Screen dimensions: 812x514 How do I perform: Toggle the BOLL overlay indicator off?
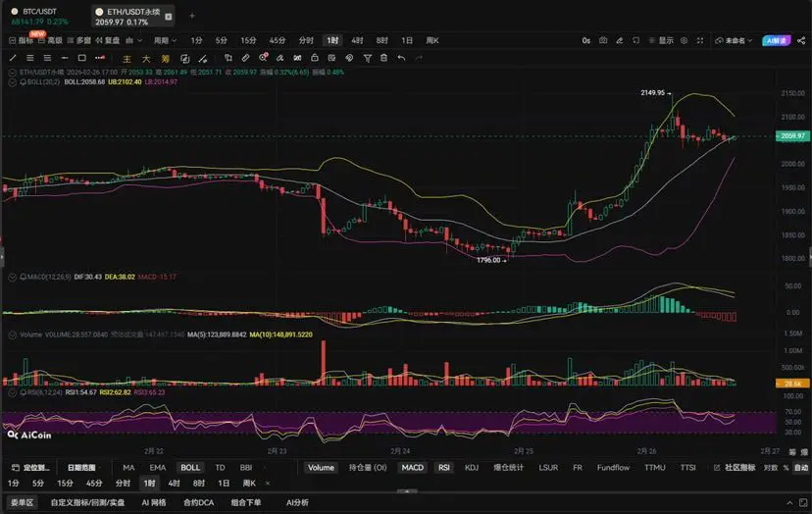pyautogui.click(x=190, y=467)
